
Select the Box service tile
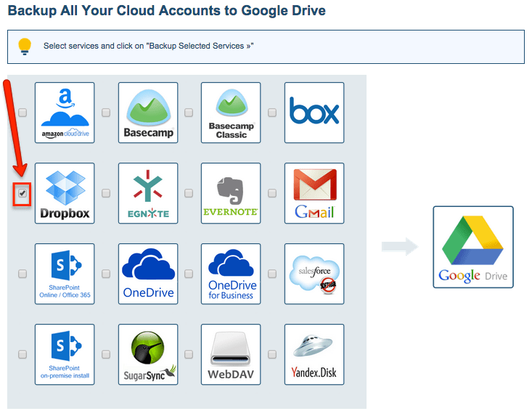(314, 113)
